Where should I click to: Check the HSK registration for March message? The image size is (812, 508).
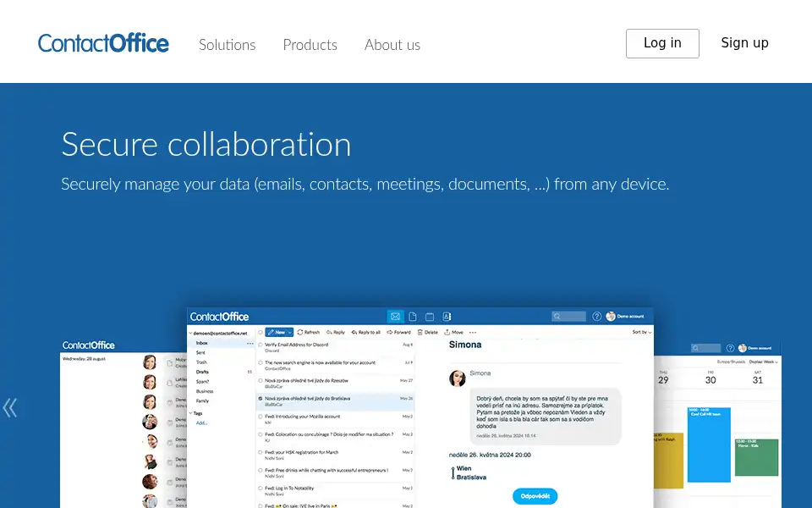point(261,452)
